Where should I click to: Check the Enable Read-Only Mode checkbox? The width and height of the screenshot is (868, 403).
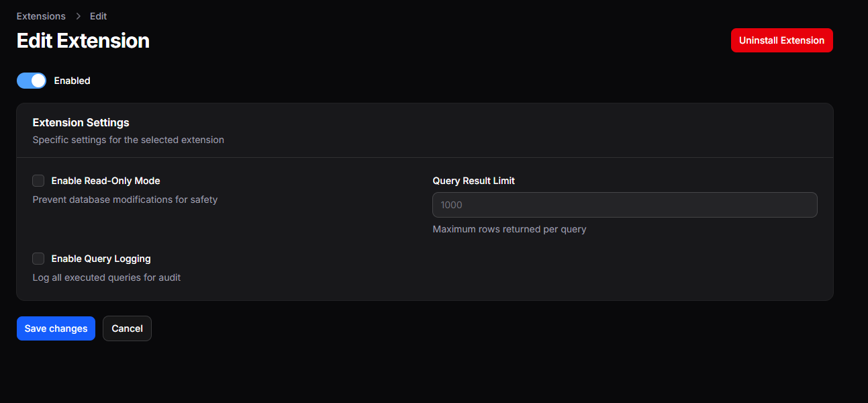pyautogui.click(x=39, y=181)
